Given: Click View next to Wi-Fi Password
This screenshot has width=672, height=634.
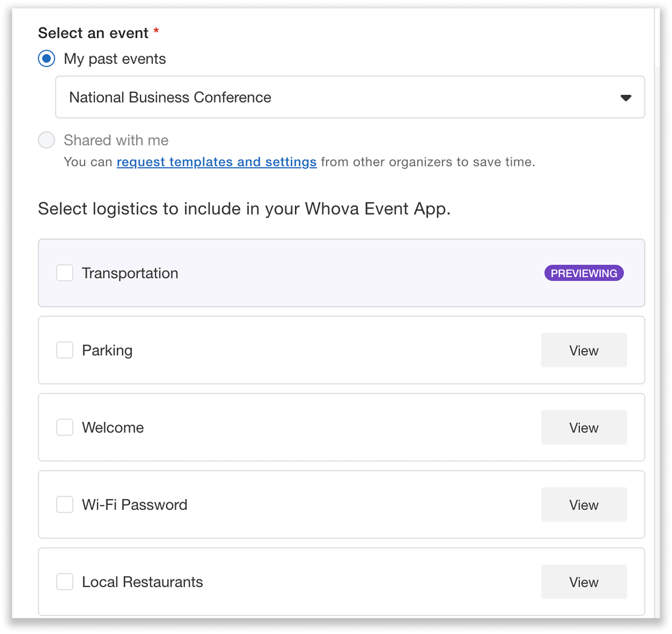Looking at the screenshot, I should click(584, 505).
